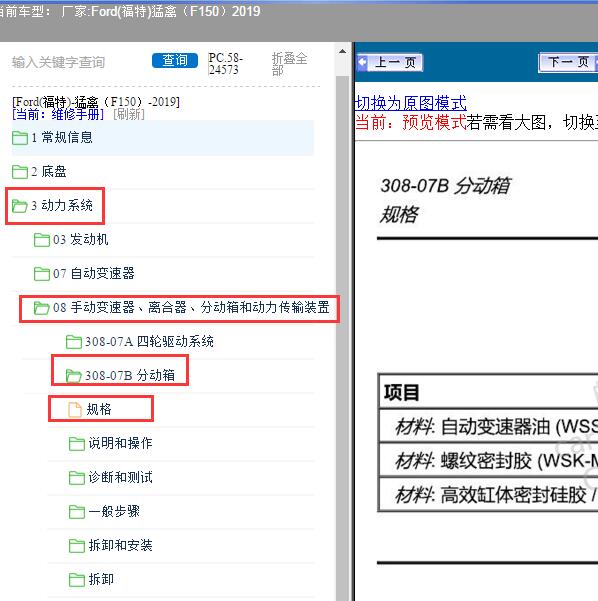Expand the 07 自动变速器 folder label
The image size is (598, 601).
coord(94,274)
